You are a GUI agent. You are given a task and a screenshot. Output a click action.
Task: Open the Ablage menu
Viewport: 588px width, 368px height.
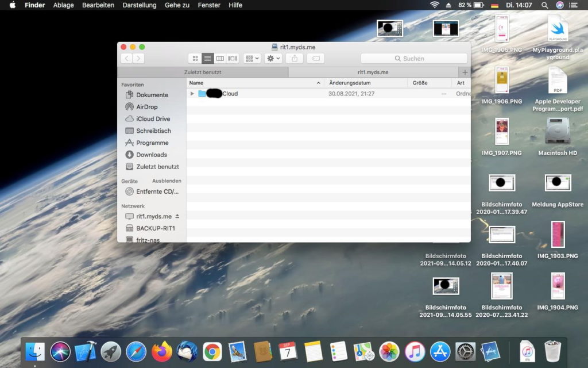pyautogui.click(x=63, y=5)
